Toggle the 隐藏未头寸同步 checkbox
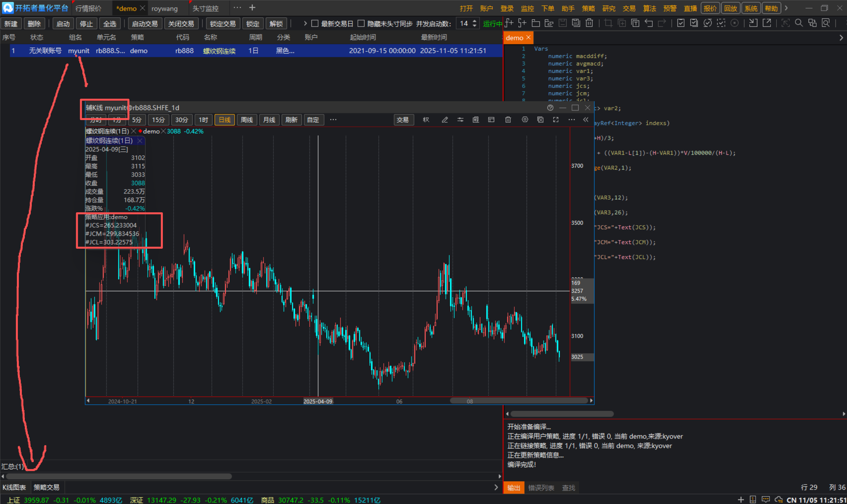Viewport: 847px width, 504px height. 361,23
